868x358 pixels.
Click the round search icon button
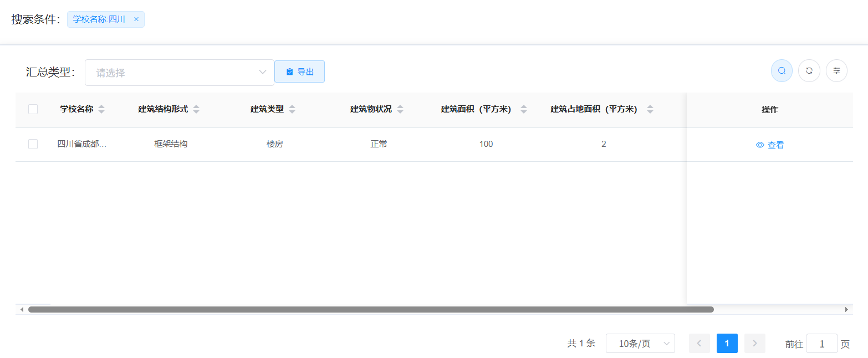[x=782, y=71]
